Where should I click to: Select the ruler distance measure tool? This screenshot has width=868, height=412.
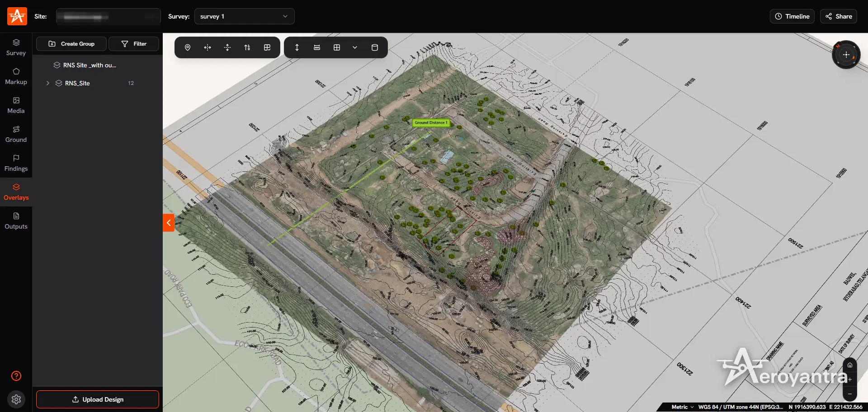317,47
